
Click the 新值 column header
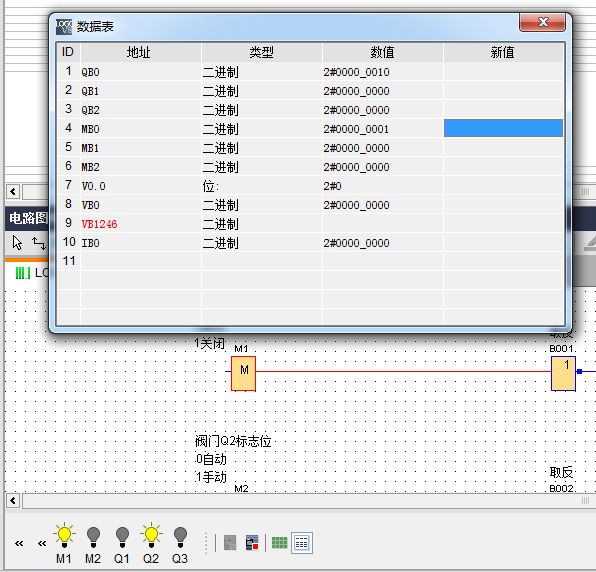click(503, 52)
